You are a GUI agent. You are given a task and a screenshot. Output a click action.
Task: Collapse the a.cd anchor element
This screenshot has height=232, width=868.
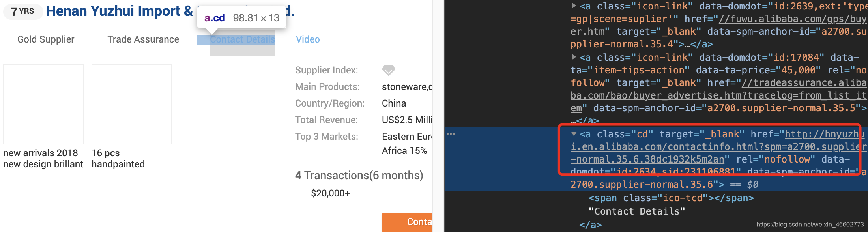coord(574,134)
